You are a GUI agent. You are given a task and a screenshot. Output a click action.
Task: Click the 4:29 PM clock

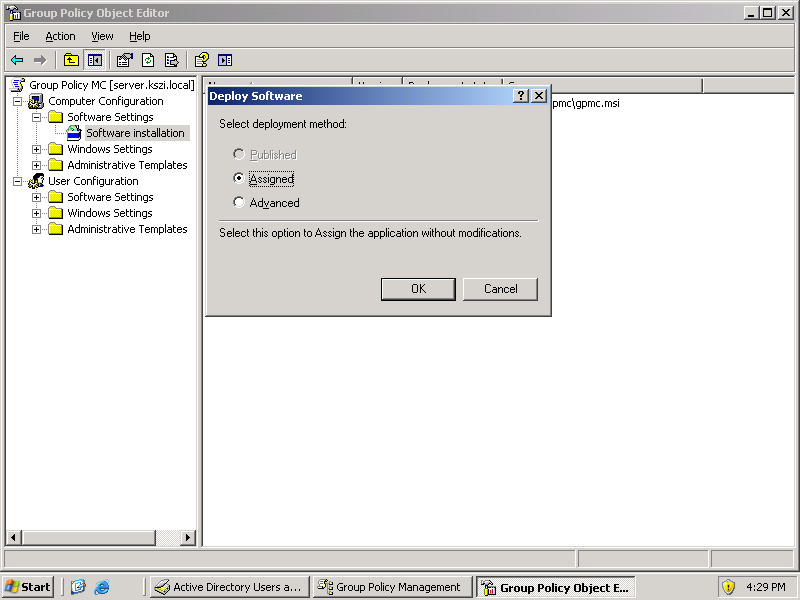[765, 587]
